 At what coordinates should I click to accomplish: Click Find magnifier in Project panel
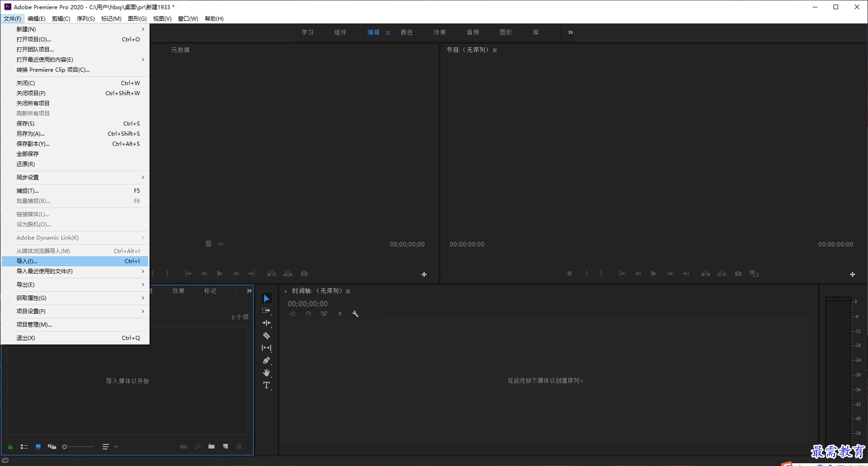tap(198, 446)
